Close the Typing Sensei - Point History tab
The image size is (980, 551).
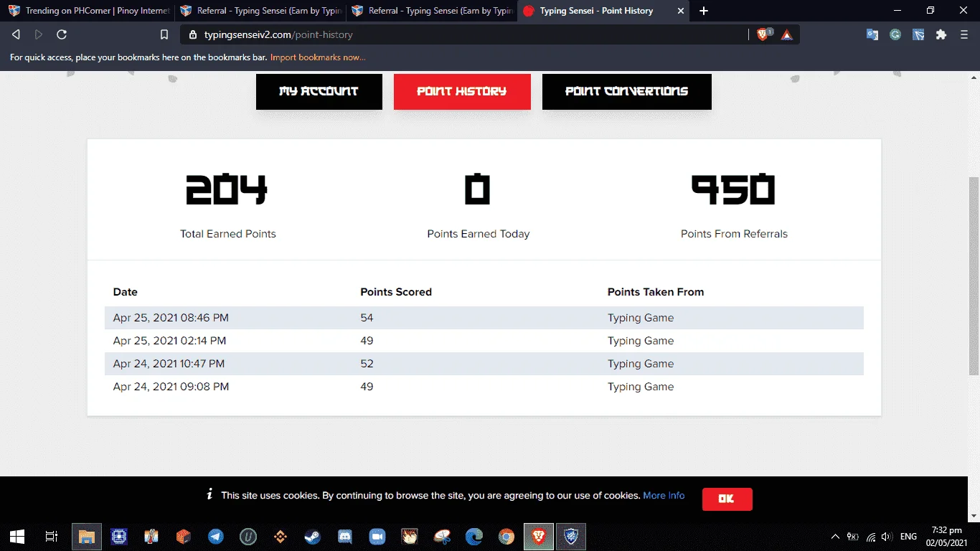tap(680, 11)
